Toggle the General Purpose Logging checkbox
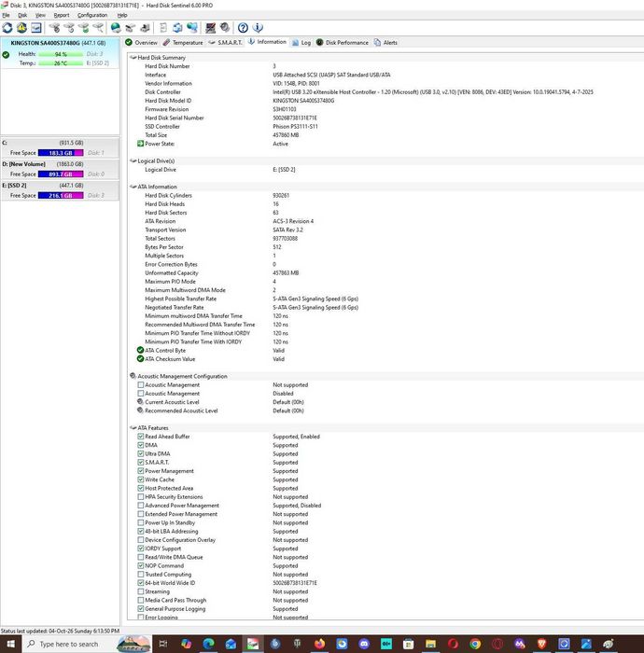The width and height of the screenshot is (644, 653). coord(141,608)
